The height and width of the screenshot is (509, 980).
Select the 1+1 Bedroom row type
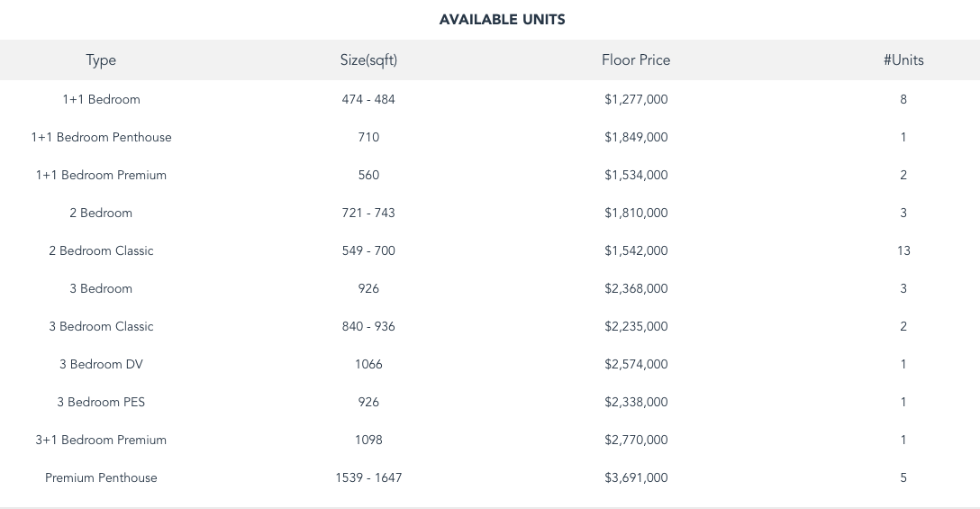pos(101,99)
